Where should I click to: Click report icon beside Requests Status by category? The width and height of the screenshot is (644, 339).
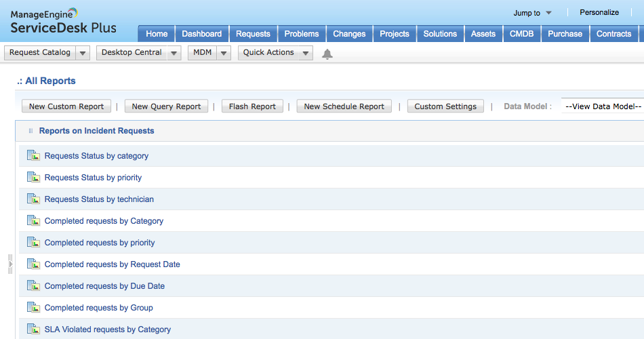coord(33,155)
